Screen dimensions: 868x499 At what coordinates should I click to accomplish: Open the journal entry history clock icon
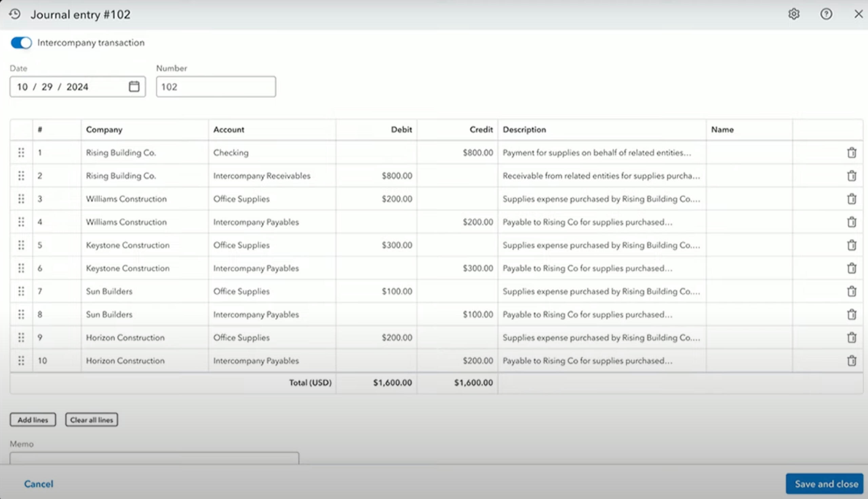tap(15, 14)
